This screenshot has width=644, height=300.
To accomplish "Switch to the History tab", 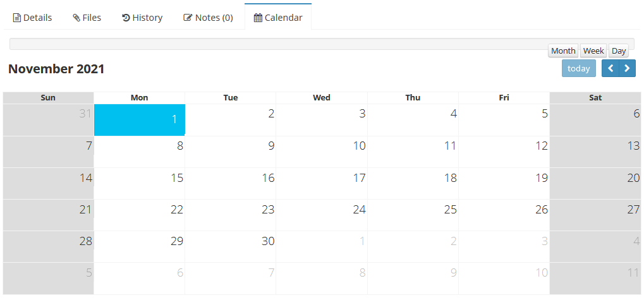I will pyautogui.click(x=142, y=18).
